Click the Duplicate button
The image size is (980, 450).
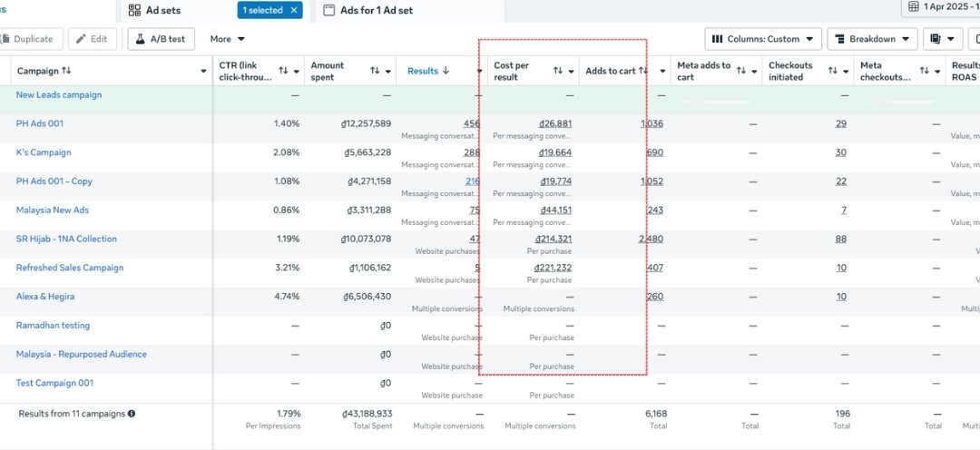click(32, 39)
